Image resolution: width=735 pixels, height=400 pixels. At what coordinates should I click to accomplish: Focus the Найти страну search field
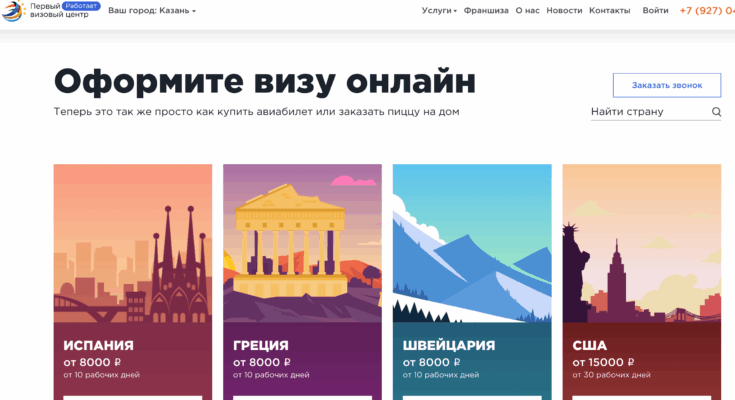650,112
